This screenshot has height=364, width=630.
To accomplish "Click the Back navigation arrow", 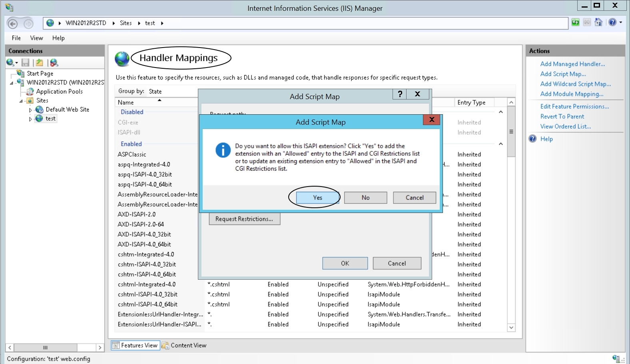I will (x=13, y=24).
